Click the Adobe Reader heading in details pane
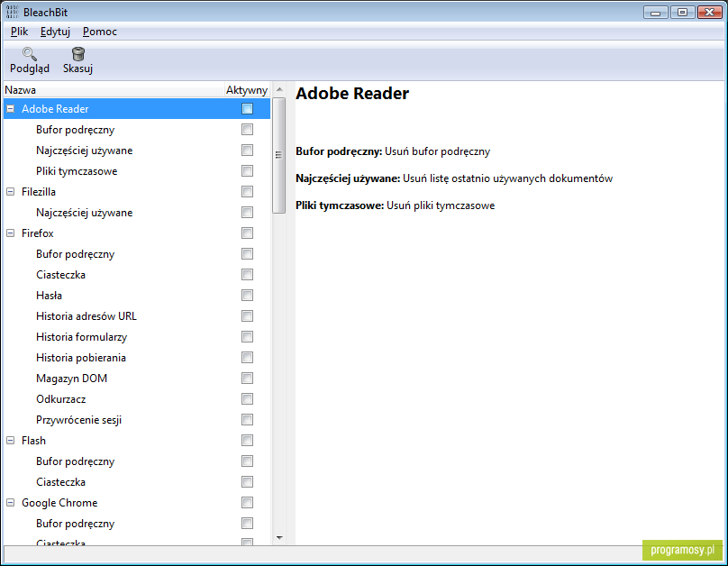 click(x=352, y=94)
